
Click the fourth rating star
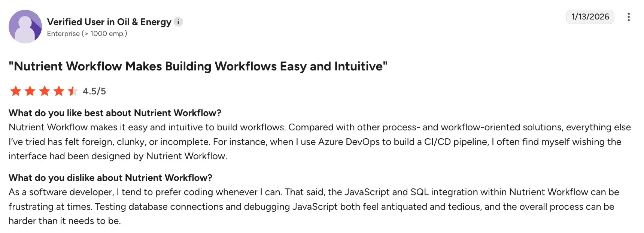pos(59,91)
